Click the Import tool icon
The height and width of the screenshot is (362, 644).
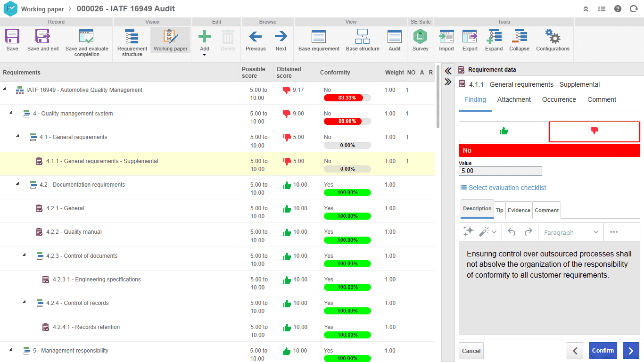(x=446, y=36)
